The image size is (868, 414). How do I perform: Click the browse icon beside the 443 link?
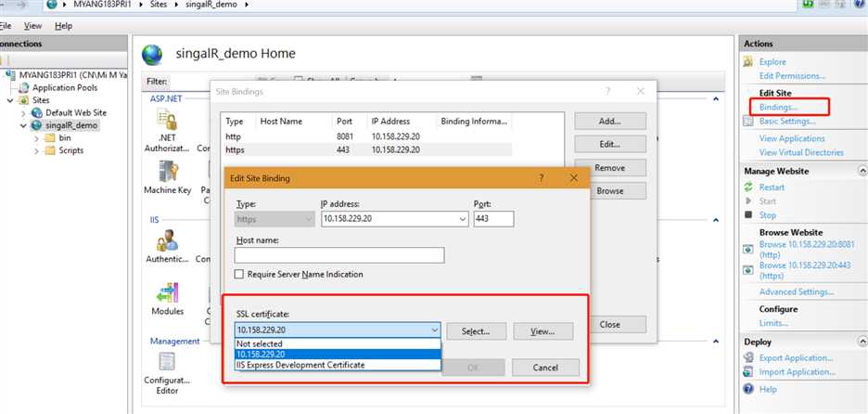click(x=748, y=270)
